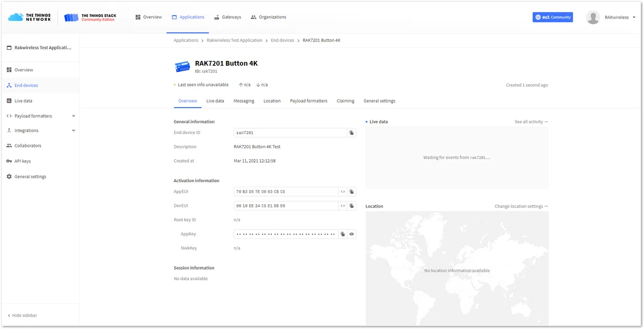
Task: Click the eu1 Community cluster button
Action: [x=552, y=17]
